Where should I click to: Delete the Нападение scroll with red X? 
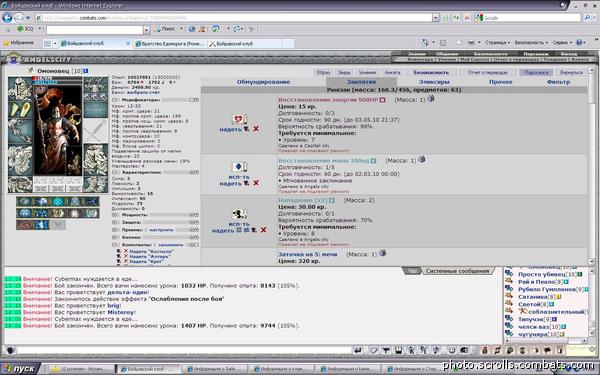[263, 230]
